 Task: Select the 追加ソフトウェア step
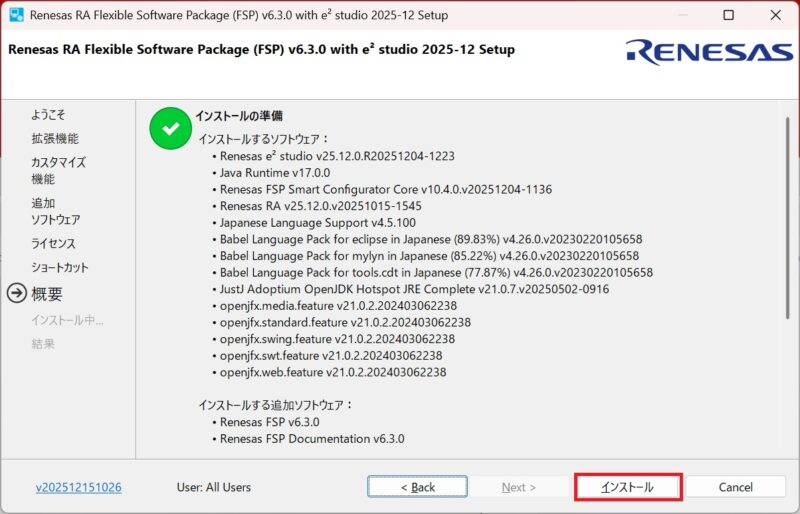tap(56, 211)
